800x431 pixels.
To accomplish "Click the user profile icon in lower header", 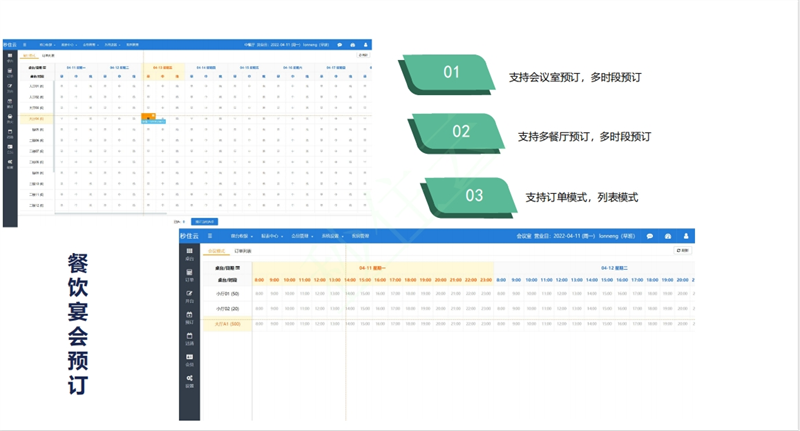I will click(x=686, y=237).
